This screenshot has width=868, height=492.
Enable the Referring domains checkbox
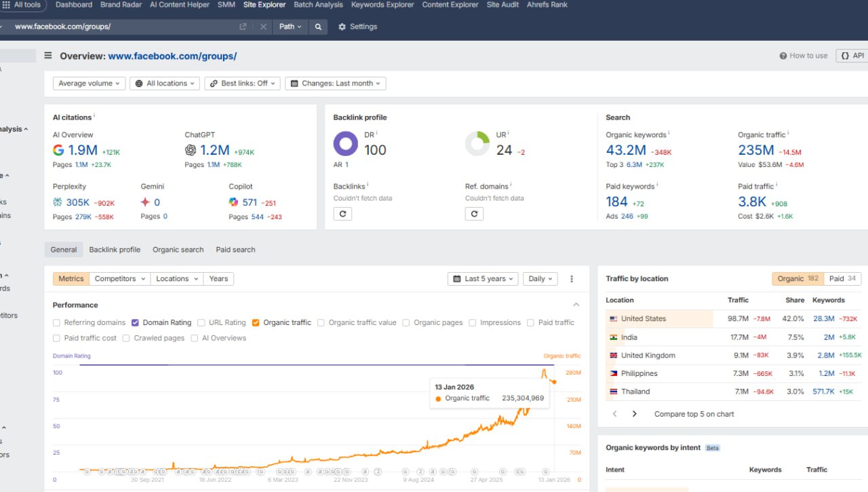click(57, 323)
